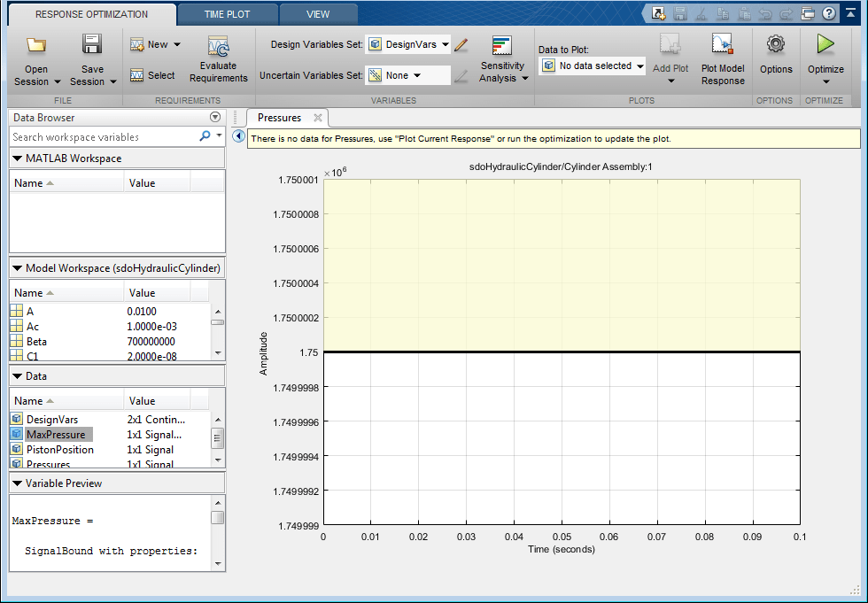
Task: Collapse the MATLAB Workspace section
Action: pyautogui.click(x=18, y=158)
